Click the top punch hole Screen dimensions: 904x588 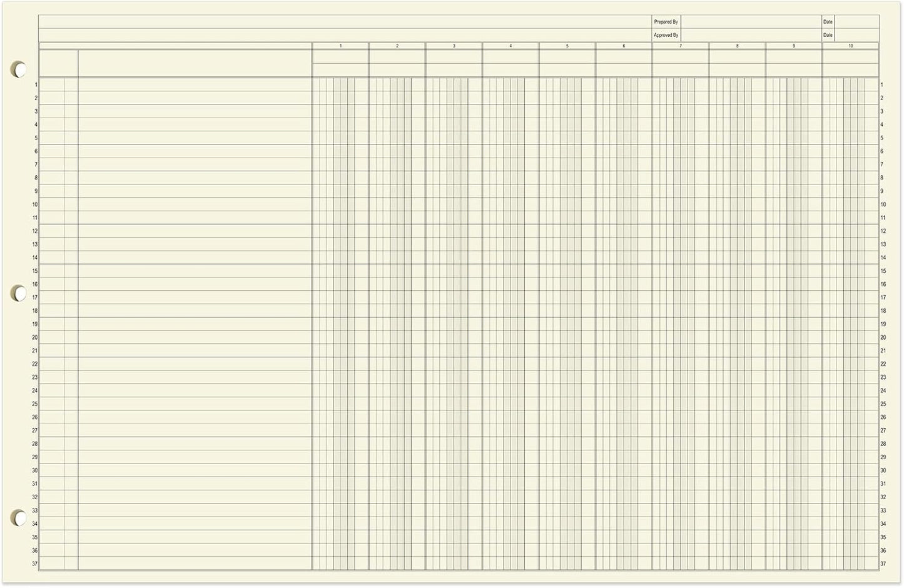click(x=19, y=70)
